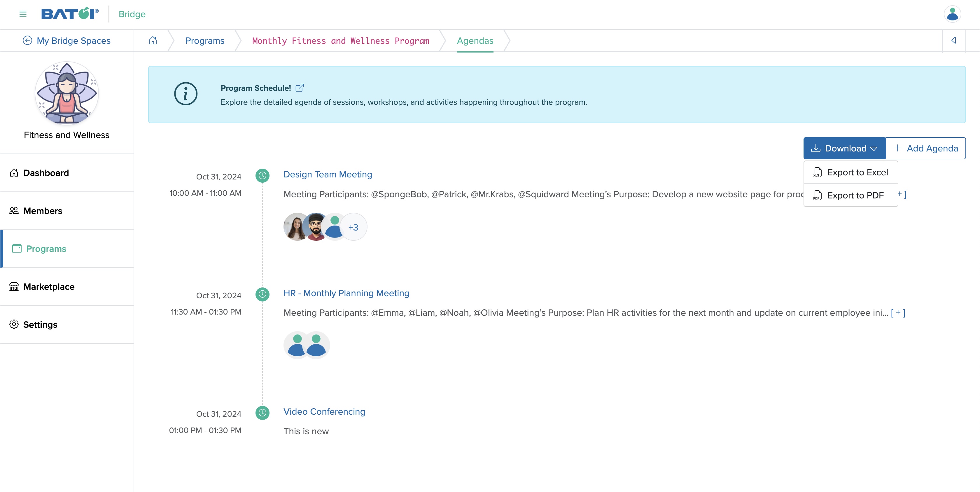Open the hamburger menu icon
The width and height of the screenshot is (980, 492).
tap(23, 14)
